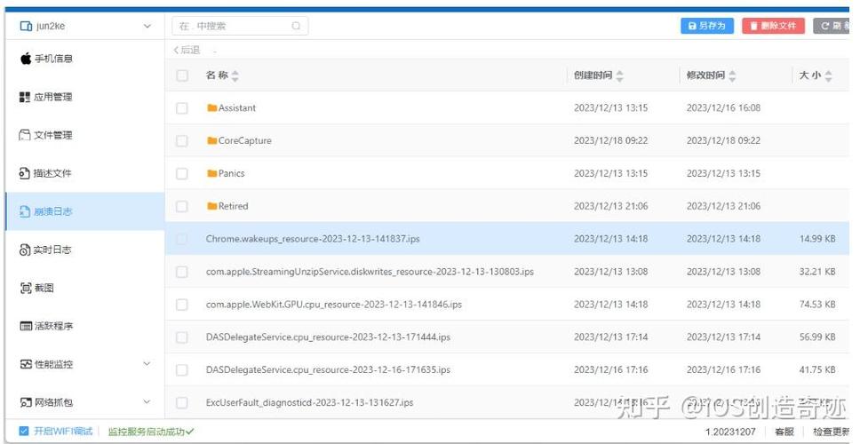Sort by the 大小 column arrows
This screenshot has height=444, width=868.
point(828,75)
